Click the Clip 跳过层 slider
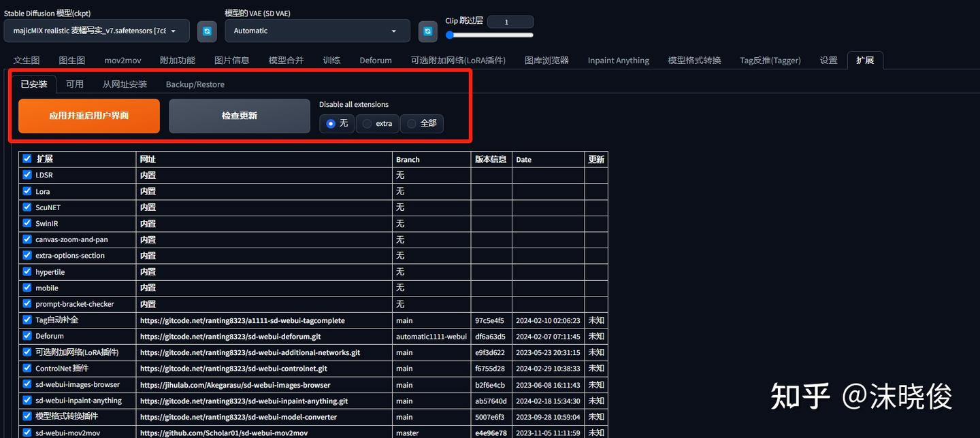 (489, 34)
